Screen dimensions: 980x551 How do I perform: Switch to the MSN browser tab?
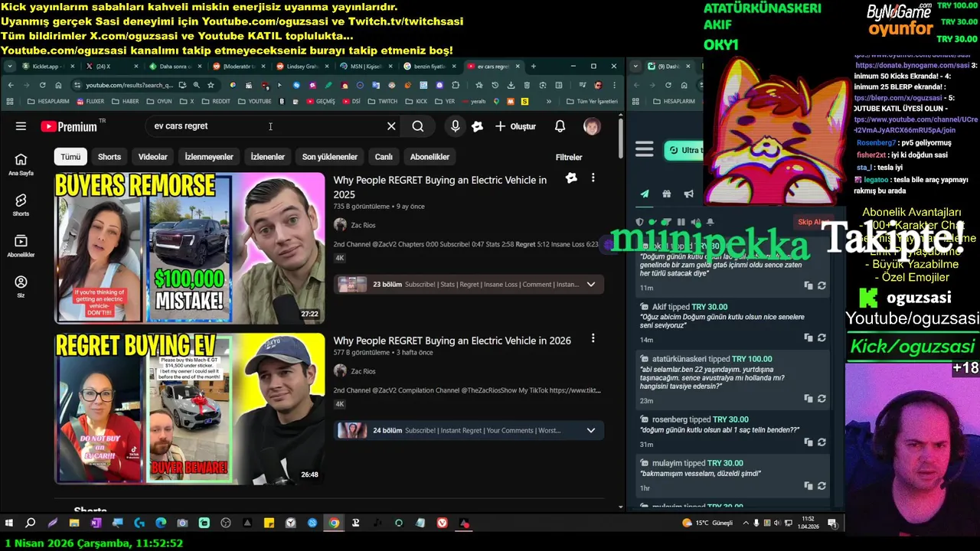click(366, 67)
